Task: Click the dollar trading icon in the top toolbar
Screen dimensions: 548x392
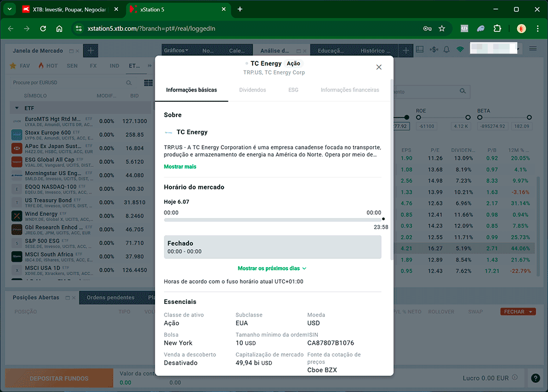Action: (x=433, y=50)
